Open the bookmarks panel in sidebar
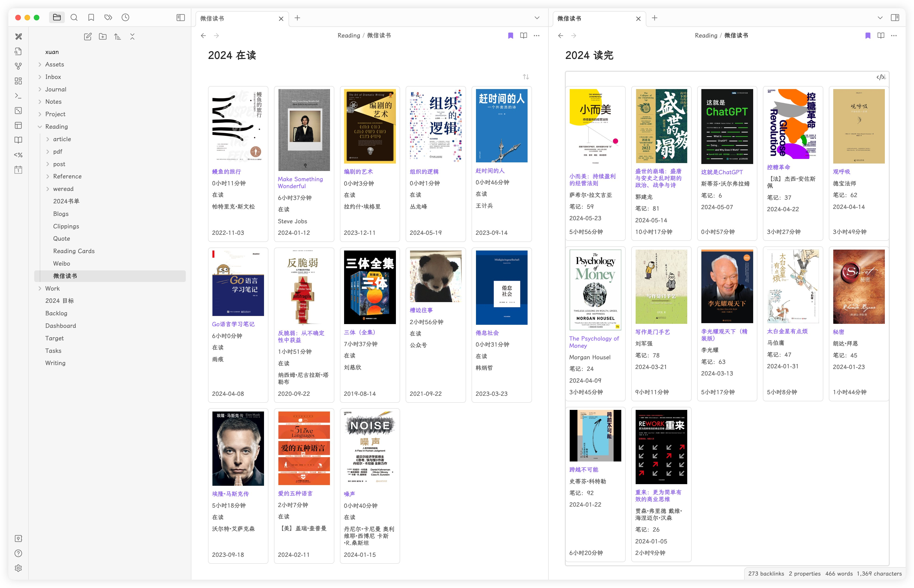This screenshot has width=914, height=588. click(91, 18)
